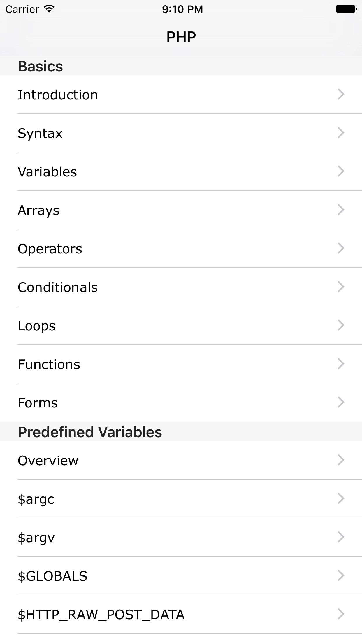Tap the disclosure arrow for Variables
This screenshot has height=644, width=362.
(x=341, y=171)
